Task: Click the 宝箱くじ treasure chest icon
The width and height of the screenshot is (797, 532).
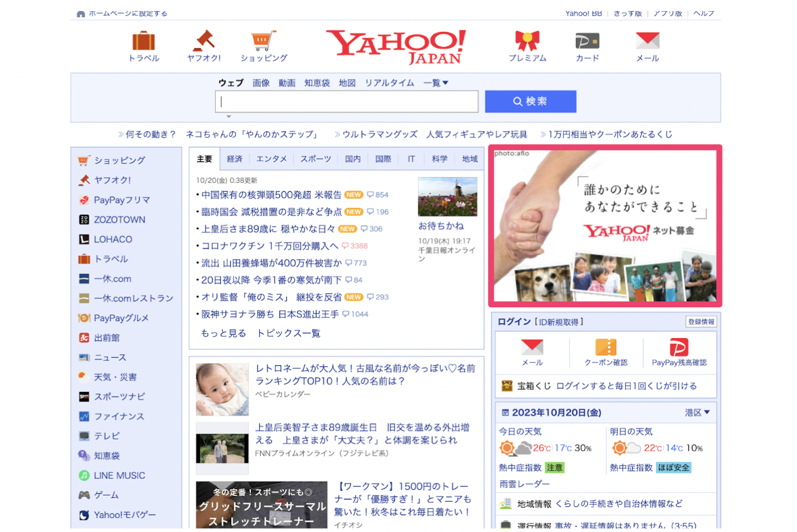Action: (507, 386)
